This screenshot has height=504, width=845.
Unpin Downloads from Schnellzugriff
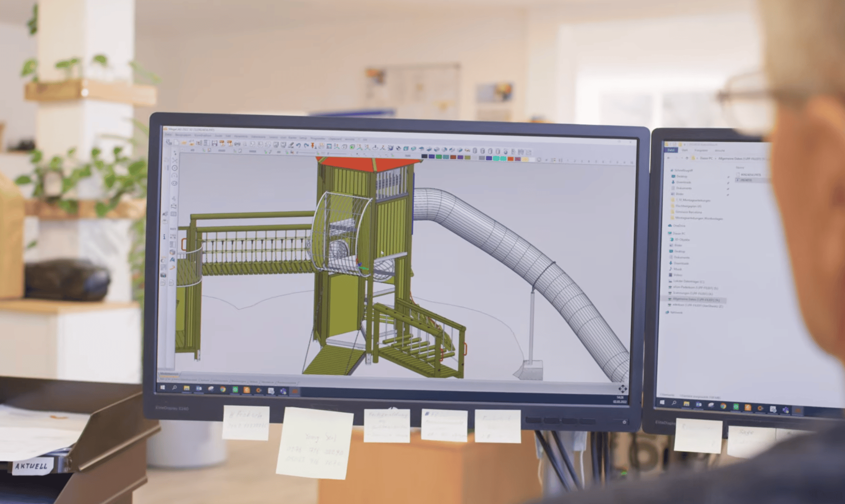[x=728, y=183]
